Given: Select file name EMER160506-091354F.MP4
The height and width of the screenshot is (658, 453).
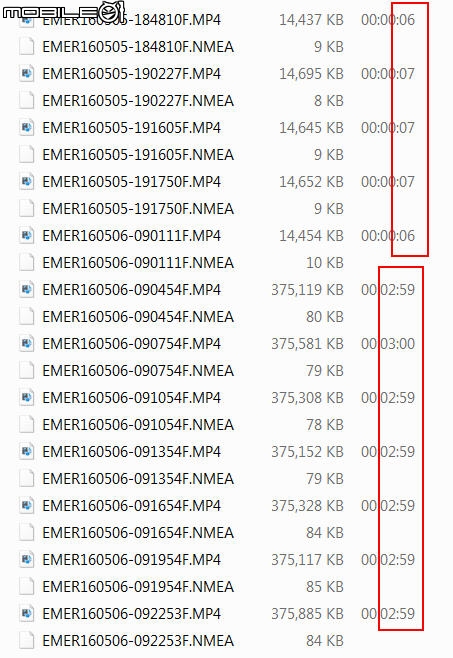Looking at the screenshot, I should tap(131, 452).
